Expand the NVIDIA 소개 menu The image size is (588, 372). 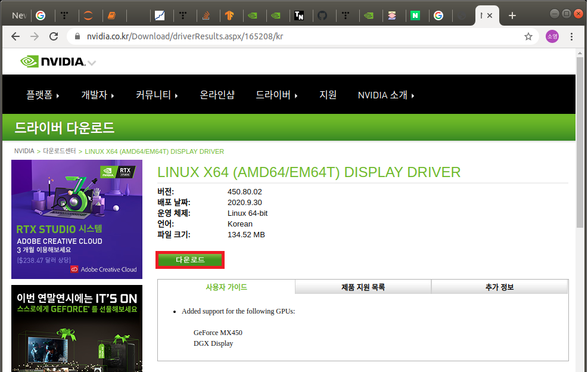click(x=386, y=95)
